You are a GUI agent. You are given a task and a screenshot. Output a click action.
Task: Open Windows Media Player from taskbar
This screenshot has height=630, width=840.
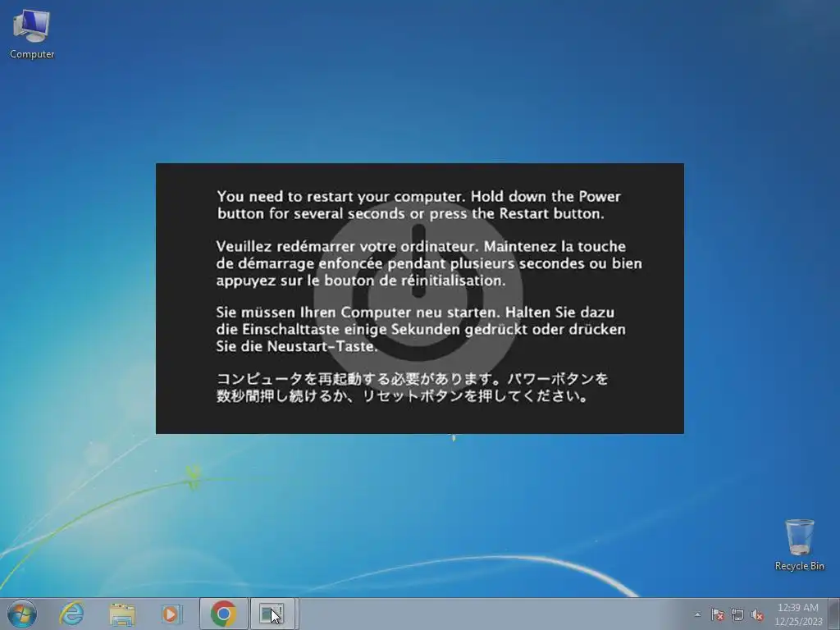point(171,614)
